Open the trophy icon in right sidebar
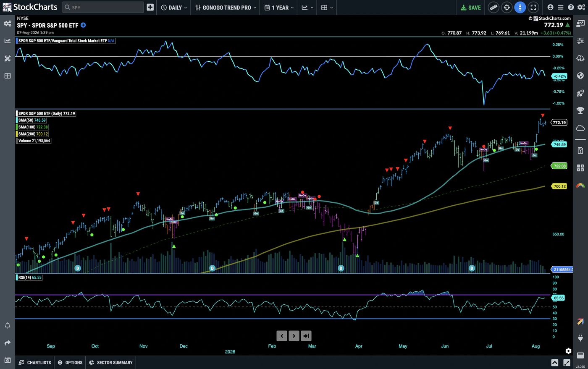Image resolution: width=588 pixels, height=369 pixels. [580, 110]
